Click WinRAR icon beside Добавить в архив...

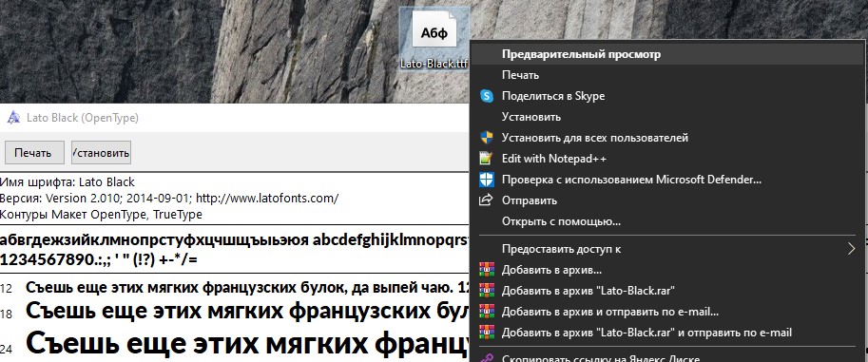pyautogui.click(x=487, y=270)
